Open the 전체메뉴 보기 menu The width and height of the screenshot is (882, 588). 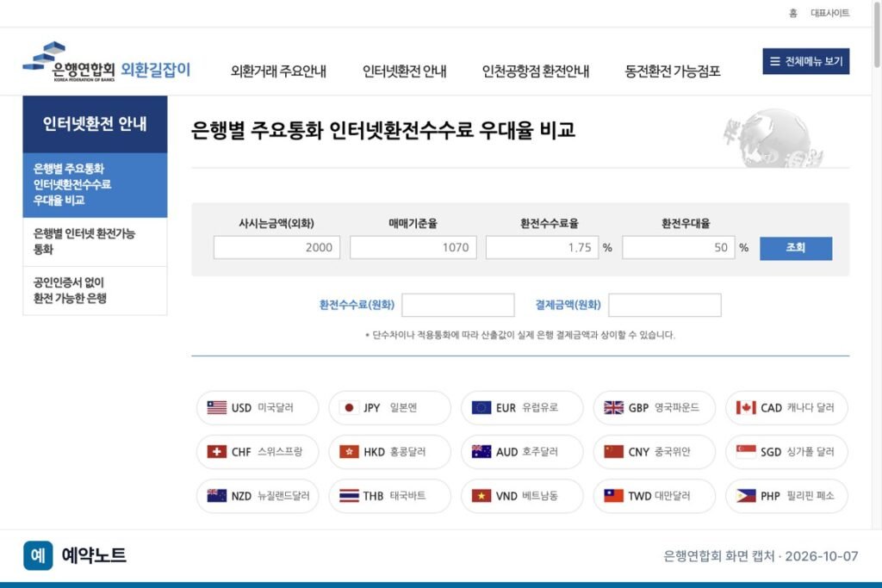(x=805, y=61)
